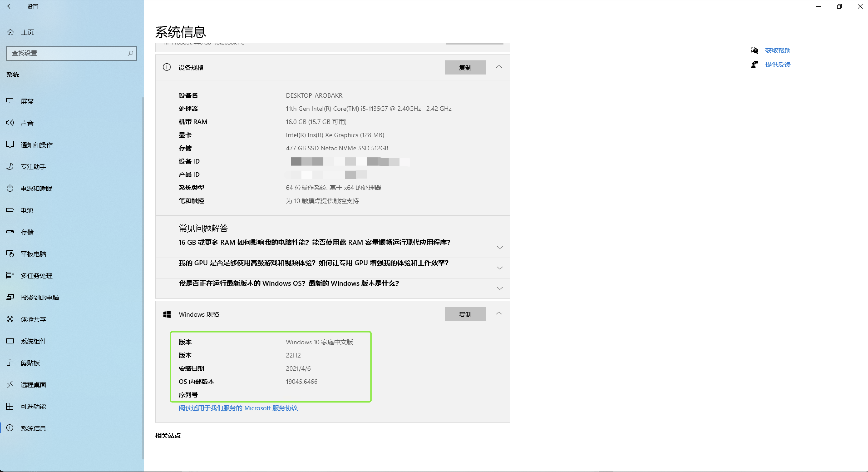Viewport: 868px width, 472px height.
Task: Click the 常见问题解答 heading
Action: (x=203, y=228)
